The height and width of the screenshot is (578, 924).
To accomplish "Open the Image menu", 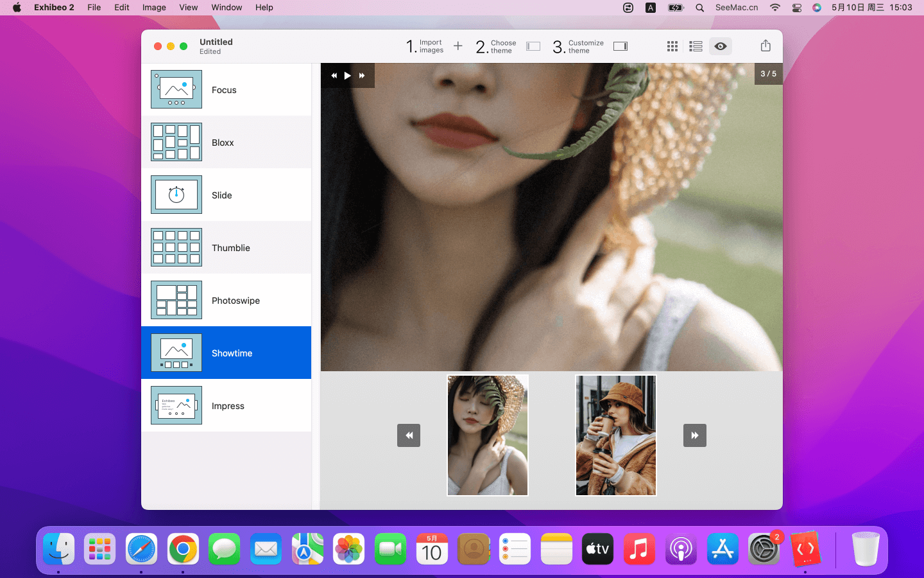I will pos(154,8).
